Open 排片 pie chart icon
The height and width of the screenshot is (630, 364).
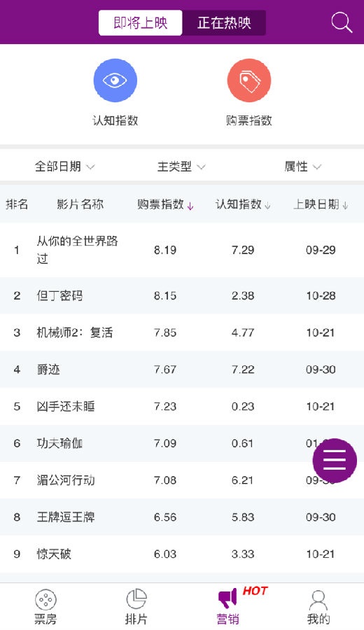coord(136,599)
